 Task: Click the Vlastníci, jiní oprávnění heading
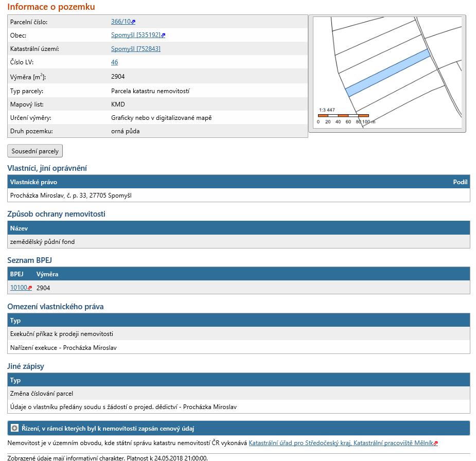click(x=47, y=168)
